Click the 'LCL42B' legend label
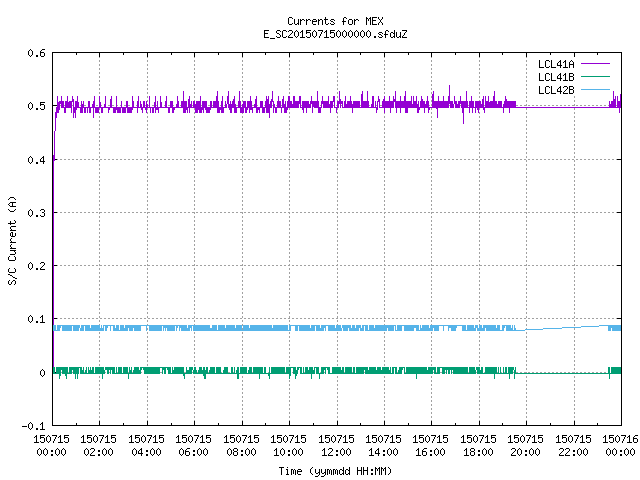The height and width of the screenshot is (480, 640). tap(556, 90)
